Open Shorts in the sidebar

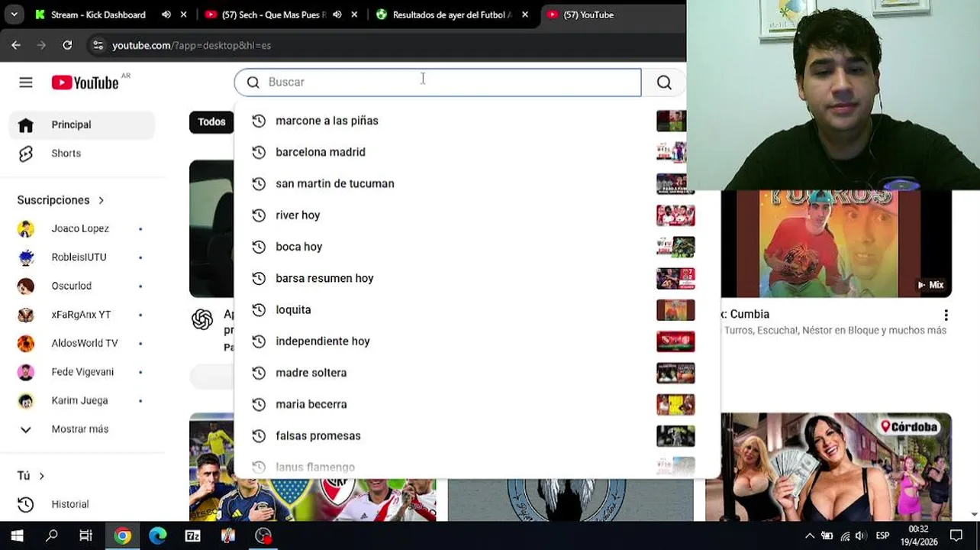[82, 154]
